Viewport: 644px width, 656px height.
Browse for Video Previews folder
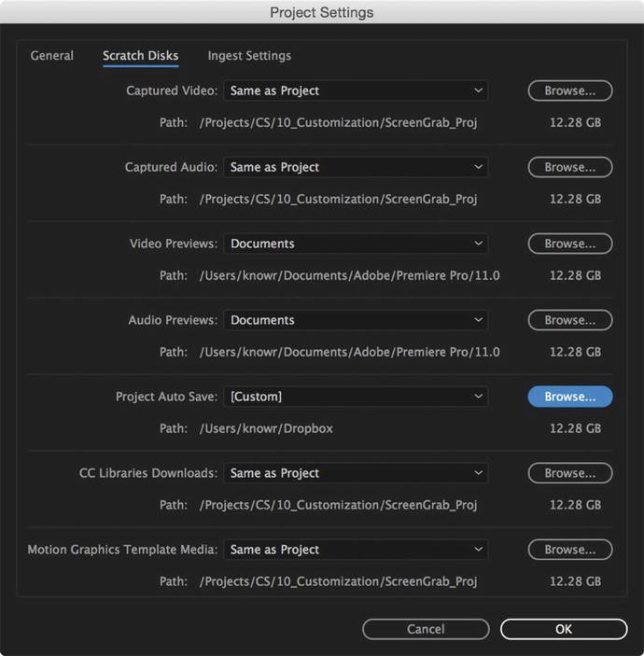point(570,244)
